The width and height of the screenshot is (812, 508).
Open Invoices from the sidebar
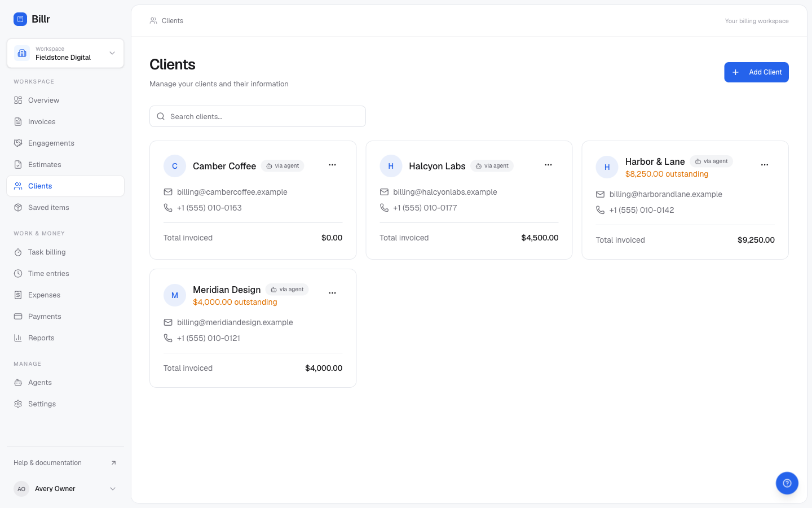click(65, 122)
